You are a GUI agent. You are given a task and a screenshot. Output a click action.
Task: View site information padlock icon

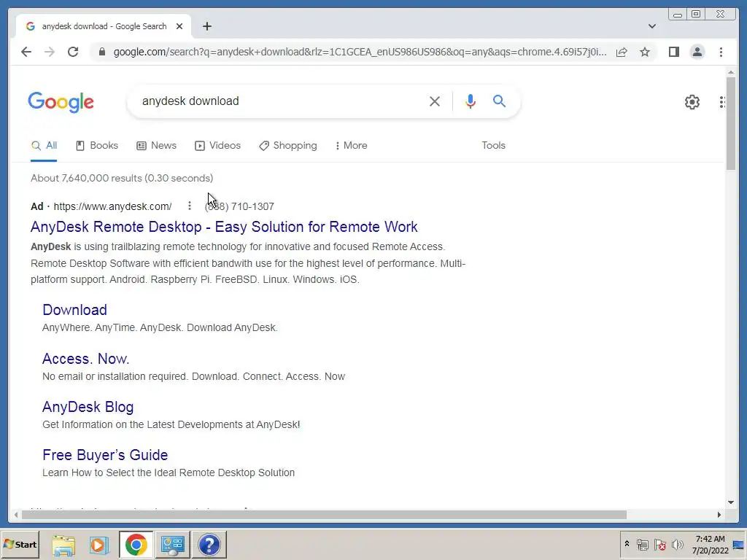pos(101,52)
